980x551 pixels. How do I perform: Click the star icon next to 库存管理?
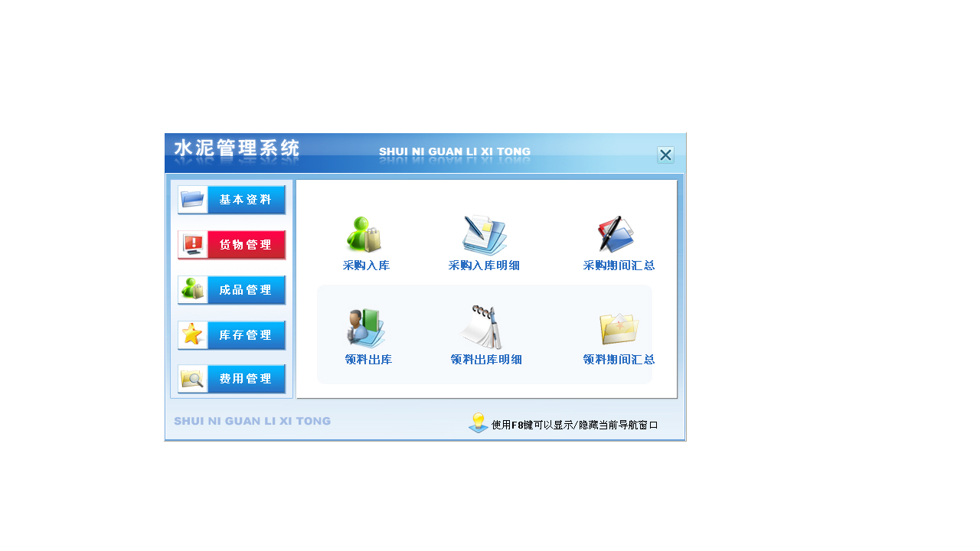[x=191, y=334]
